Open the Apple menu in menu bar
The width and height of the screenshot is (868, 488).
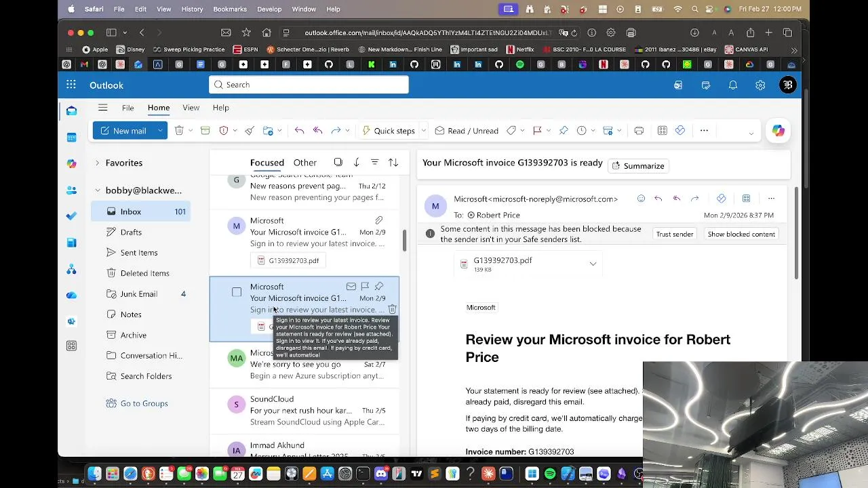(71, 9)
